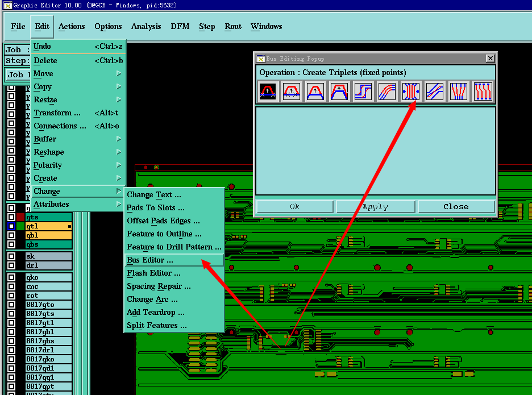Click the Close button in Bus Editing Popup
The image size is (532, 395).
click(456, 207)
